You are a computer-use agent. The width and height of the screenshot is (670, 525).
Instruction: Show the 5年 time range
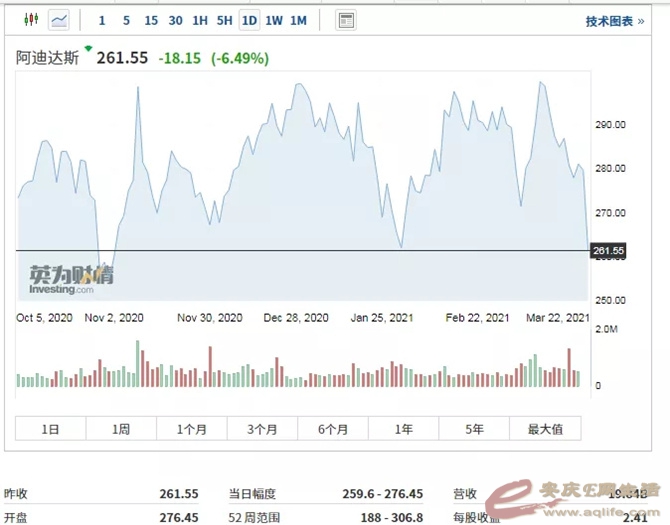coord(474,428)
